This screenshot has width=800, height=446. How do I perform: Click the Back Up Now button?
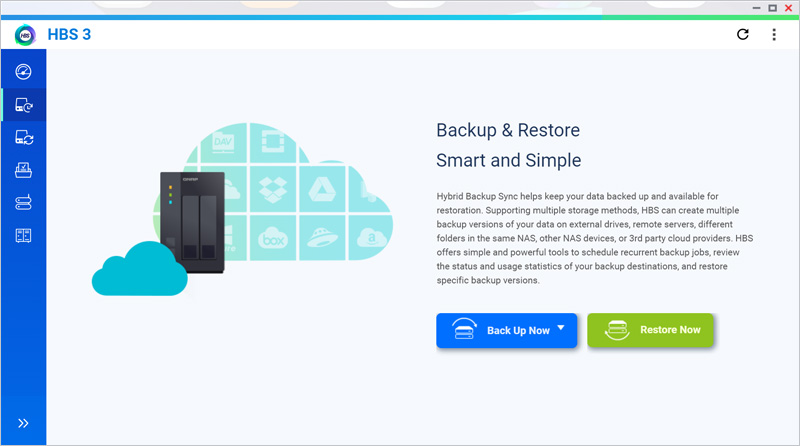507,331
